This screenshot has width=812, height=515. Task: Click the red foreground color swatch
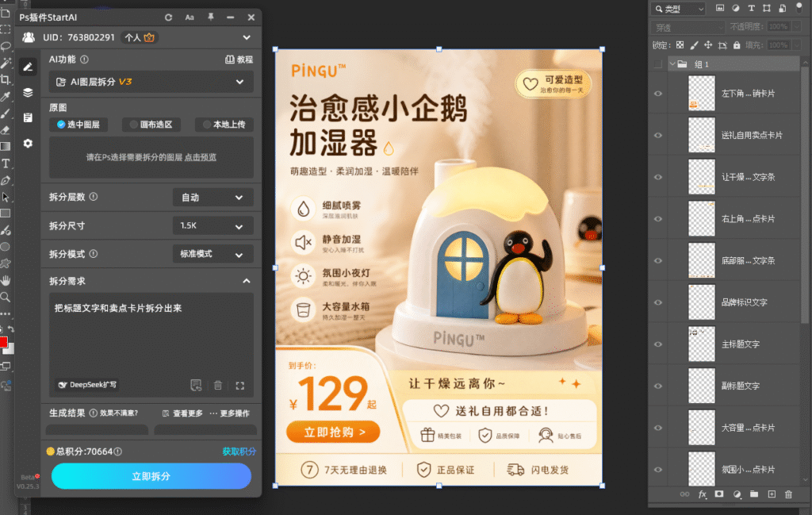(3, 342)
